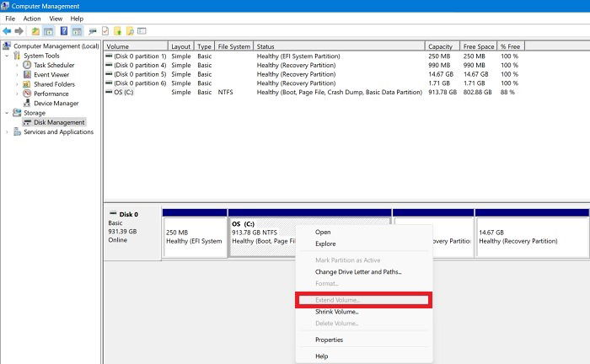Screen dimensions: 590x364
Task: Sort by the File System column header
Action: coord(234,46)
